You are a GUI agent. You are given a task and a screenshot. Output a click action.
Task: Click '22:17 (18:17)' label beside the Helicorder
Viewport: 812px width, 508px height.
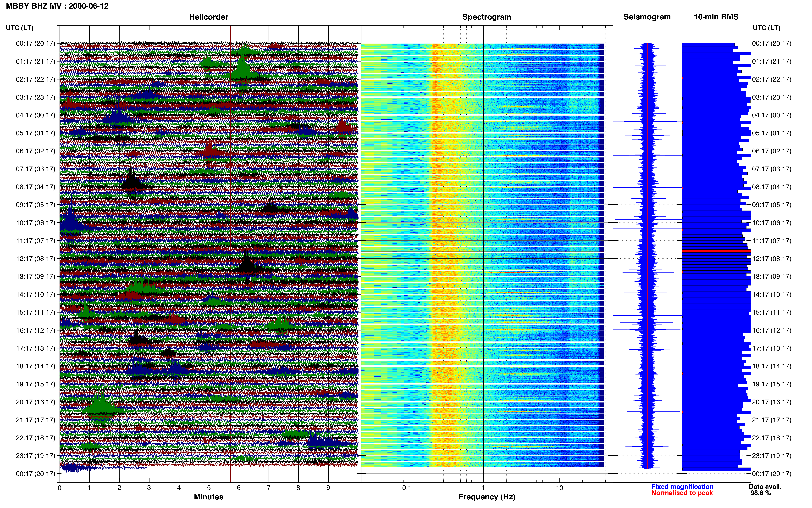(36, 438)
